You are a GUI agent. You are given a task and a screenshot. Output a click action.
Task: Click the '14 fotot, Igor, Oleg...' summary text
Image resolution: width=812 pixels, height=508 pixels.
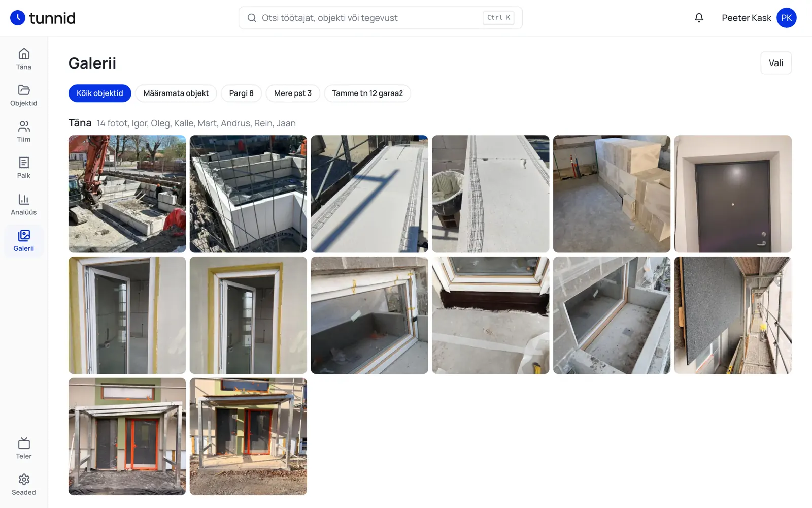point(196,123)
